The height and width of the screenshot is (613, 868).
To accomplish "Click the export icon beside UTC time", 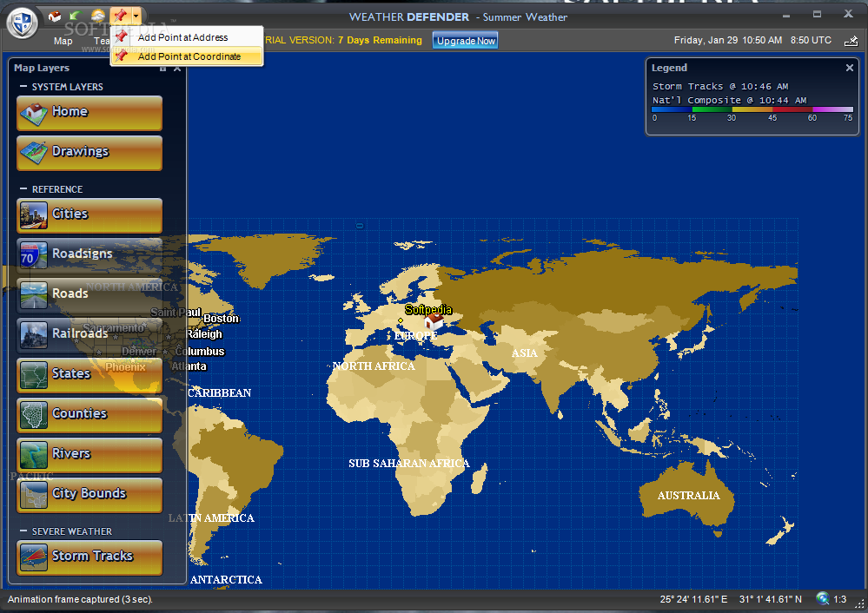I will (x=851, y=41).
